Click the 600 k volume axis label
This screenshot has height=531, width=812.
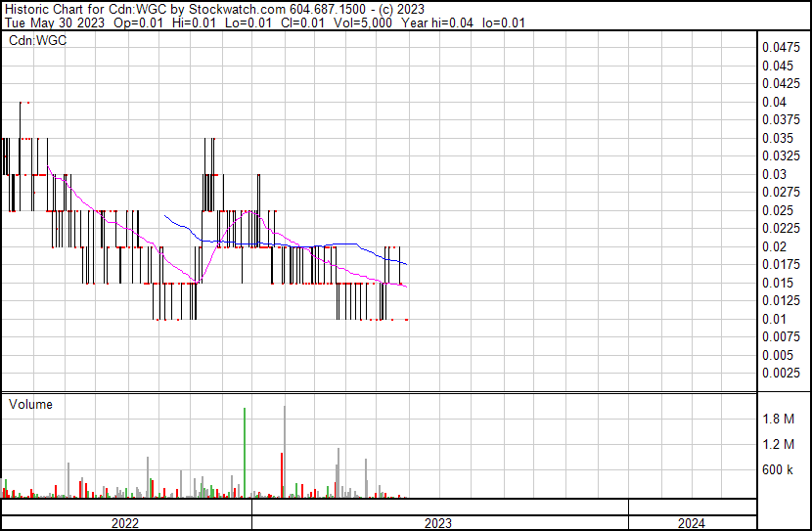point(779,470)
